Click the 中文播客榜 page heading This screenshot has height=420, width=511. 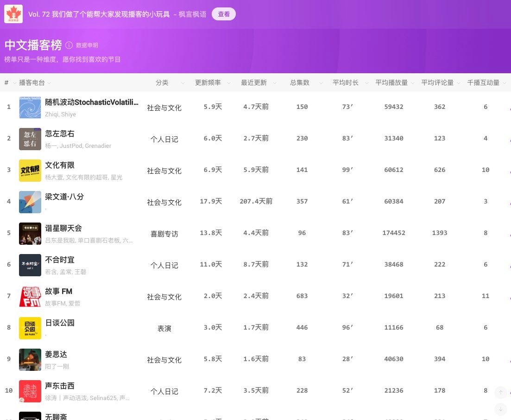click(x=33, y=45)
